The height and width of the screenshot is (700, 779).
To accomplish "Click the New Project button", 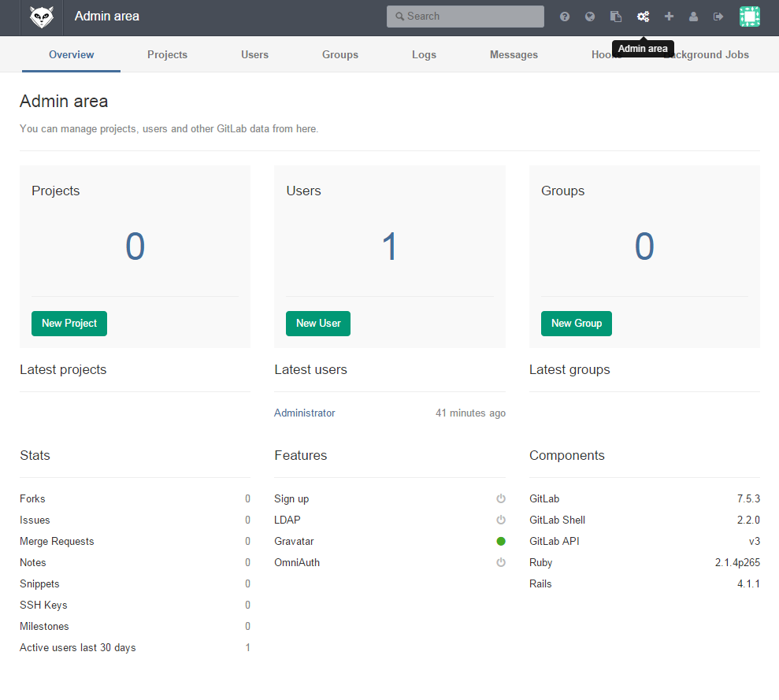I will [x=69, y=324].
